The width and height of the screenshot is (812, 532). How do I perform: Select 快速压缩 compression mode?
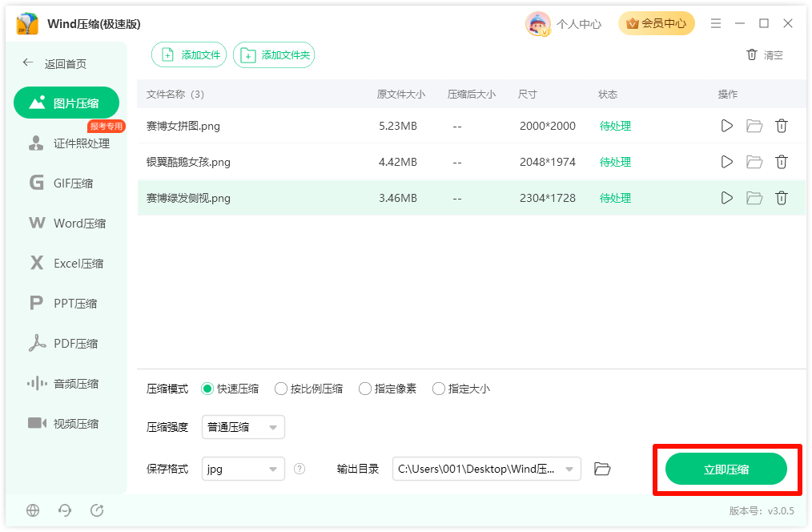coord(230,389)
